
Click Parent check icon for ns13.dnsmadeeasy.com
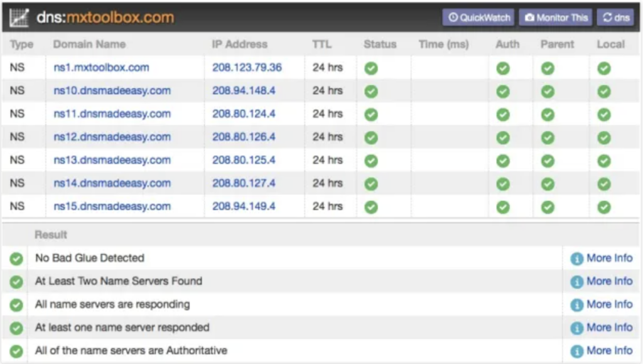[548, 161]
